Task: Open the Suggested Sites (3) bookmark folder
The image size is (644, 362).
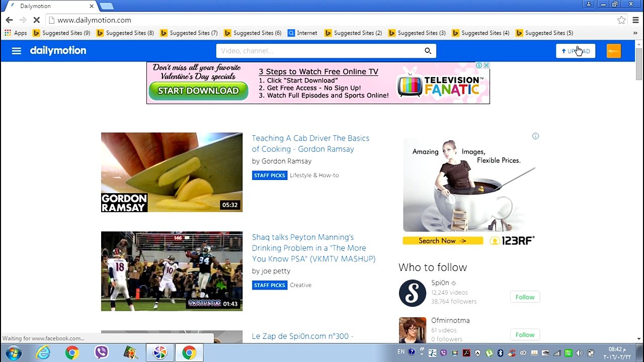Action: tap(417, 33)
